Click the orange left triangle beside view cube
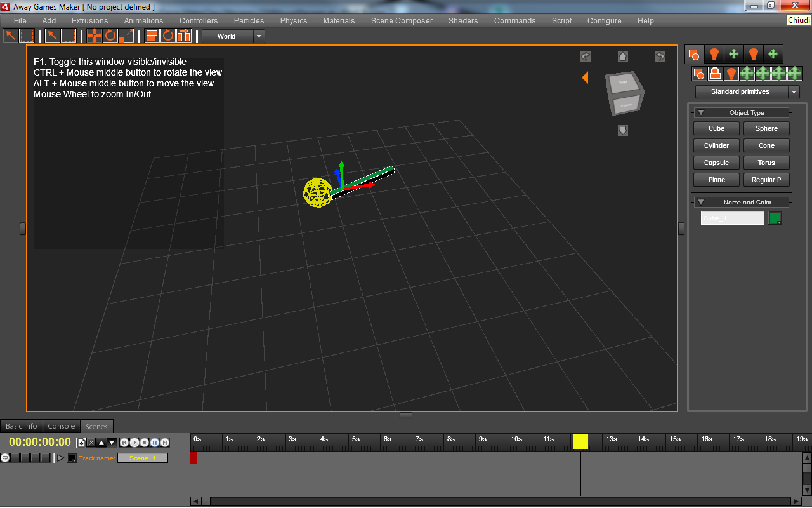Screen dimensions: 812x508 click(x=585, y=77)
